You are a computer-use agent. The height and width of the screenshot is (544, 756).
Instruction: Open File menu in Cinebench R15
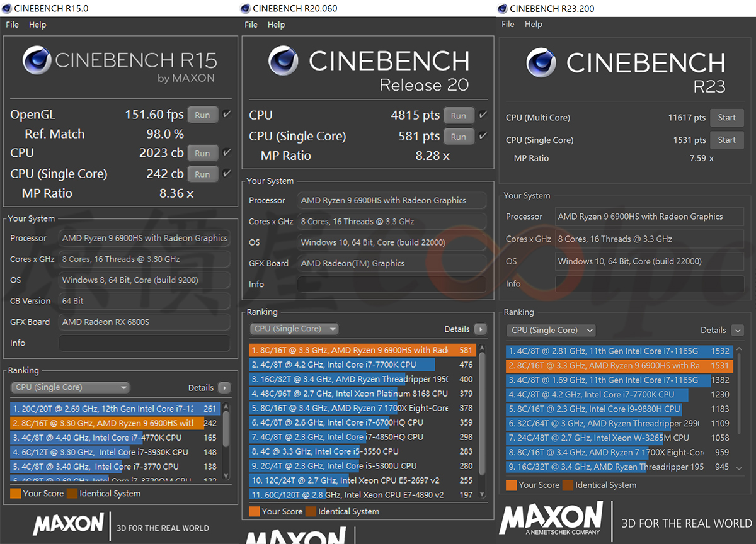(x=13, y=25)
